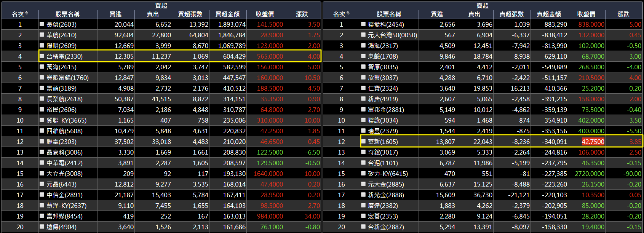Sort by 股票名稱 header in 買超 table
Image resolution: width=644 pixels, height=233 pixels.
pos(67,14)
